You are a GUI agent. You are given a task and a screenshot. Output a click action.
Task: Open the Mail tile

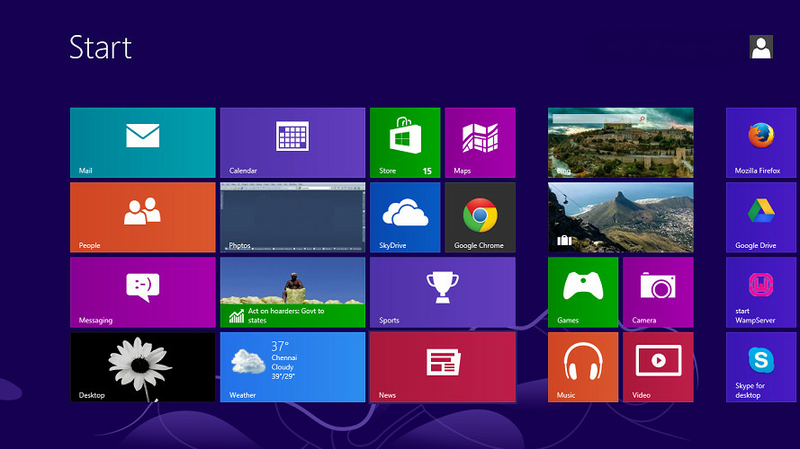pyautogui.click(x=142, y=142)
